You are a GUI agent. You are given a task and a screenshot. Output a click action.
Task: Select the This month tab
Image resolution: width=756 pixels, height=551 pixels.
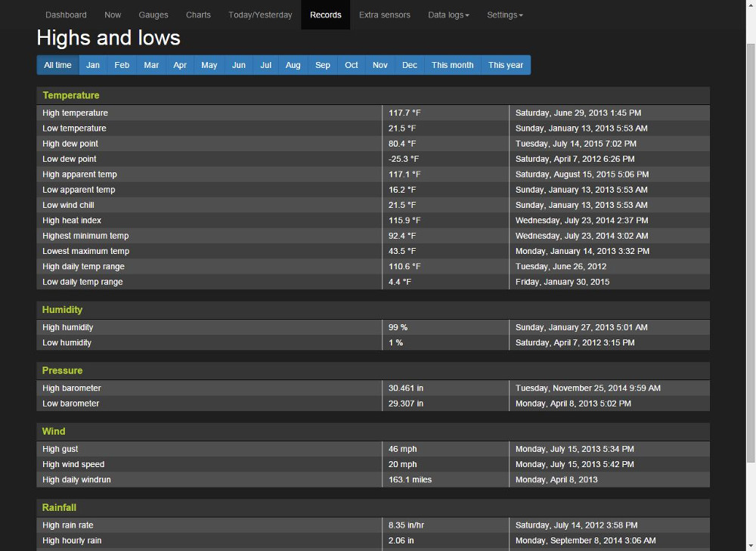coord(452,65)
